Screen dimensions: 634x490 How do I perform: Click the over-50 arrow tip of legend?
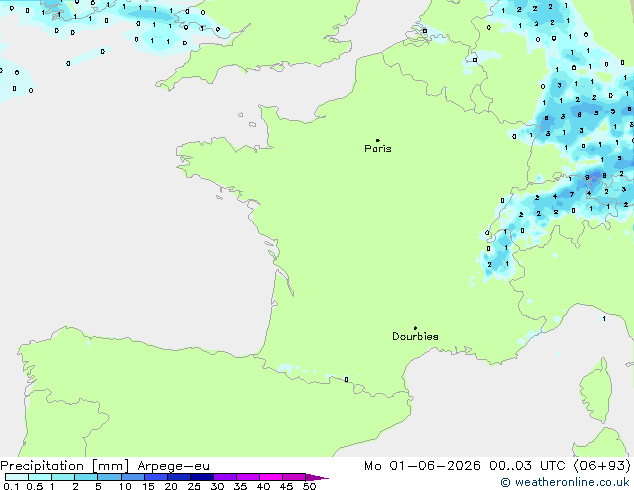pos(317,477)
